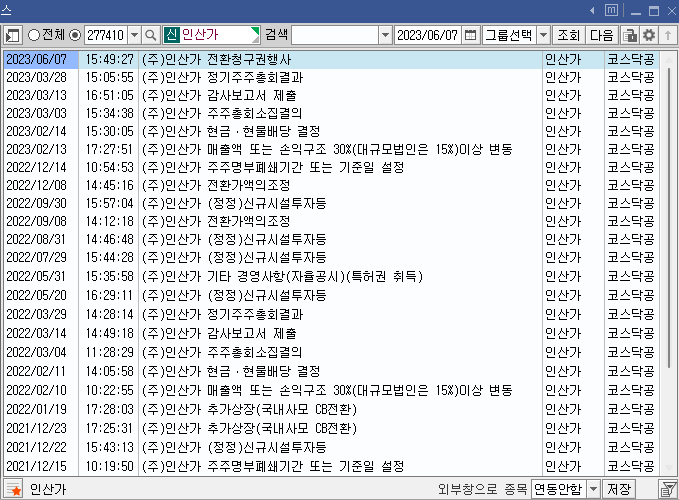Select row 추가상장 dated 2022/01/19

tap(331, 410)
